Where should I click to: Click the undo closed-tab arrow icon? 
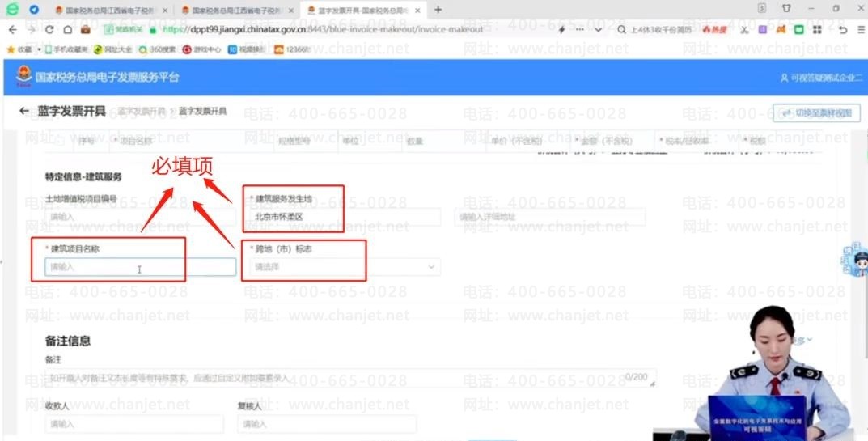pyautogui.click(x=843, y=29)
